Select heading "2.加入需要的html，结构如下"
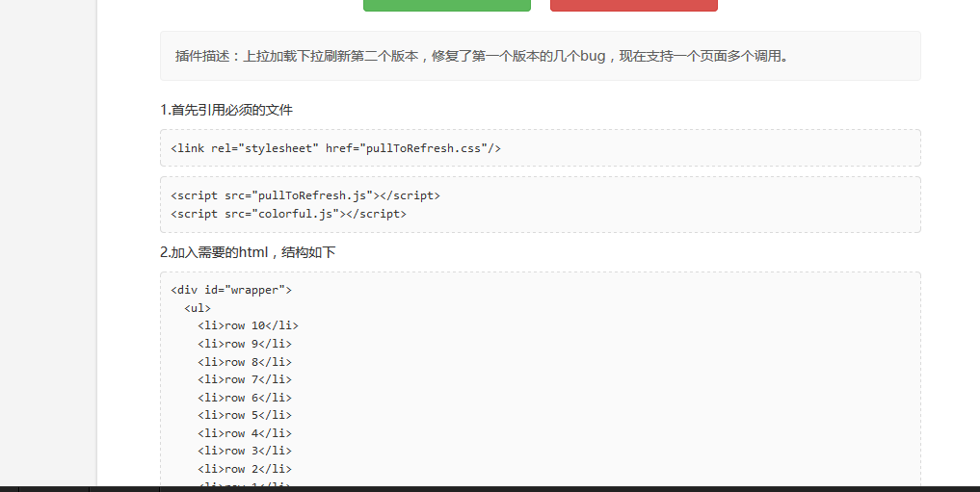The width and height of the screenshot is (980, 492). click(248, 252)
